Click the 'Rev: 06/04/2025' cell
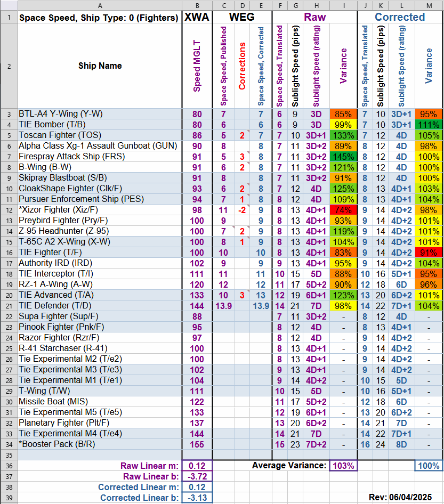The width and height of the screenshot is (444, 504). tap(400, 498)
